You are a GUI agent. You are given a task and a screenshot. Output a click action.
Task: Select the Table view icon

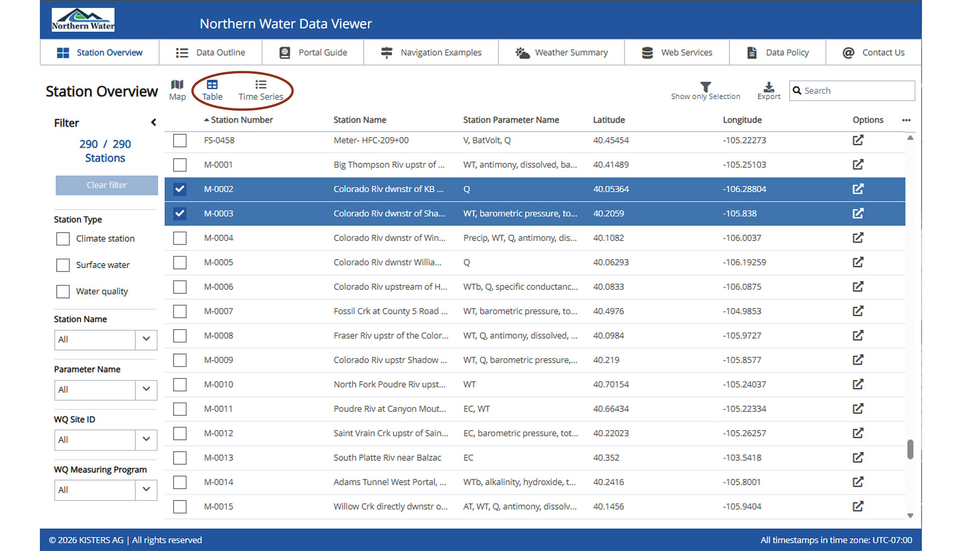[212, 84]
